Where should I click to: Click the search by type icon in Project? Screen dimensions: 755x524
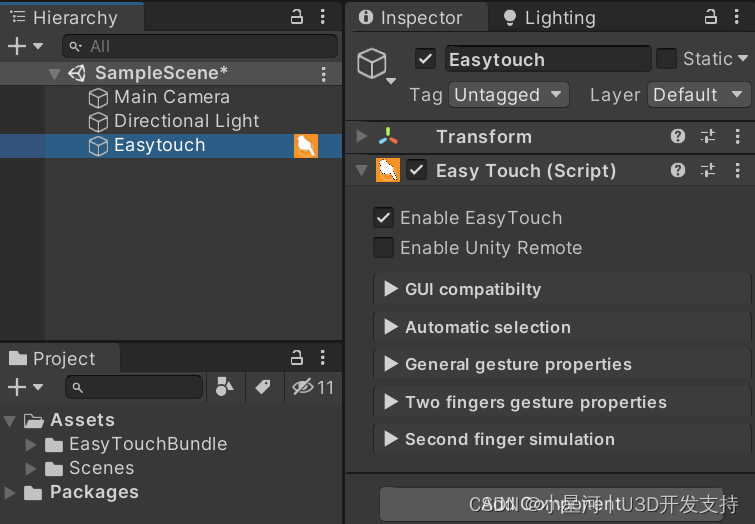pos(224,386)
